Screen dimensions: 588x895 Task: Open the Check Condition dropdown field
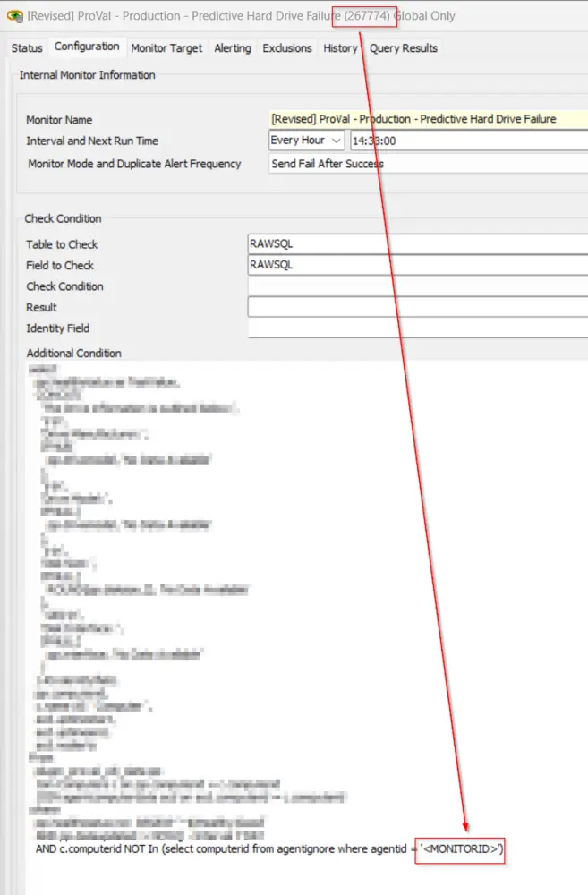click(x=418, y=286)
